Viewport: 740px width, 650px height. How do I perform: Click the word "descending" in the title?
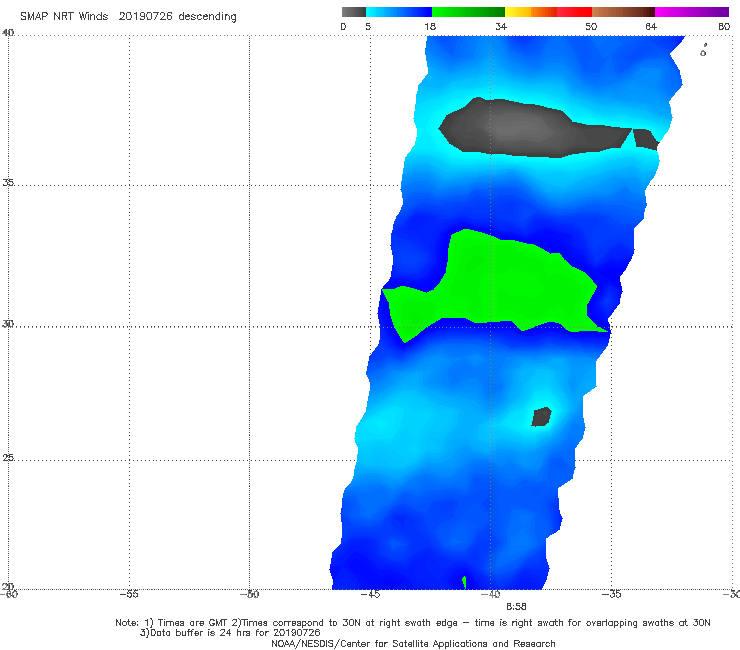click(x=207, y=17)
